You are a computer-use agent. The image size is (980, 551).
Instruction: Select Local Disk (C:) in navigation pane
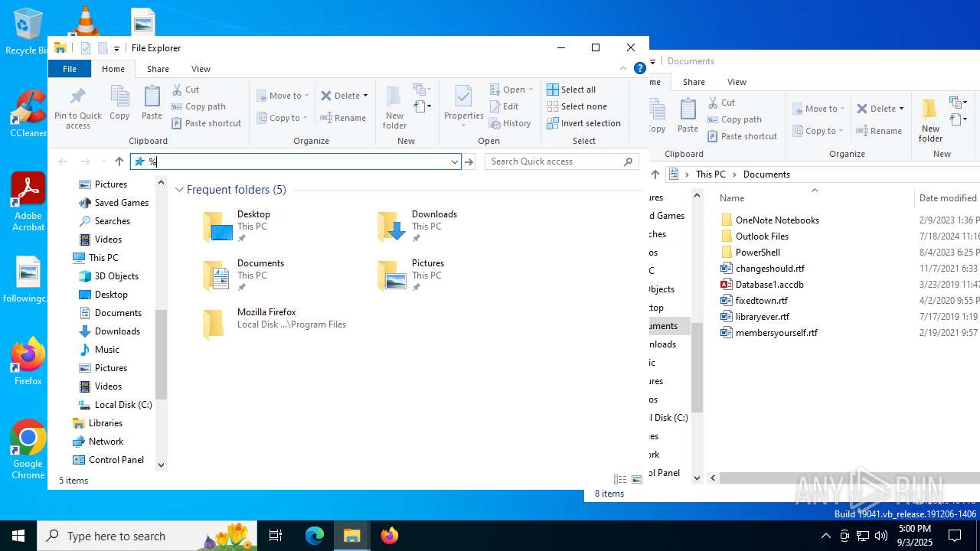coord(116,405)
